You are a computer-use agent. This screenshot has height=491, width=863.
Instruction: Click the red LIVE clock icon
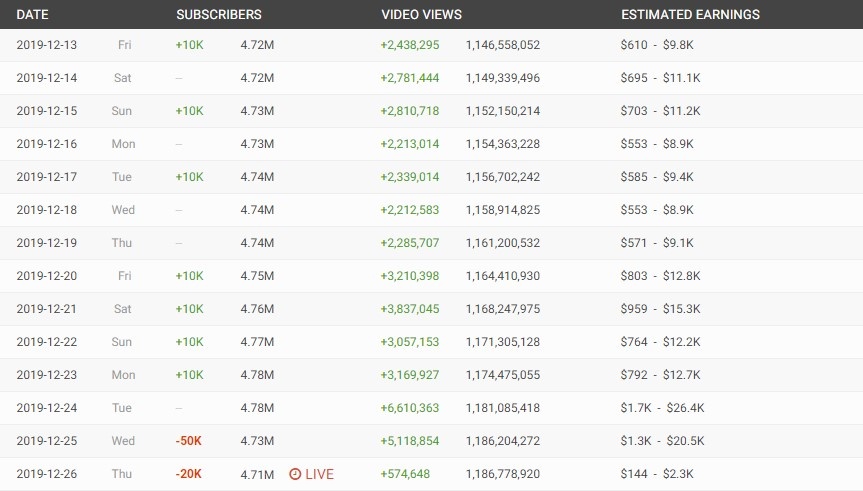tap(295, 474)
